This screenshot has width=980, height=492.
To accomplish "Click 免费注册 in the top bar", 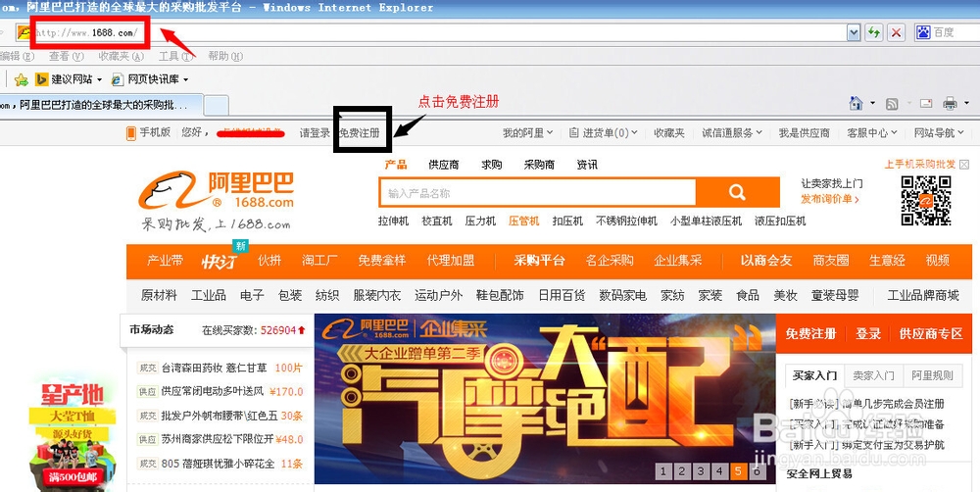I will (360, 132).
